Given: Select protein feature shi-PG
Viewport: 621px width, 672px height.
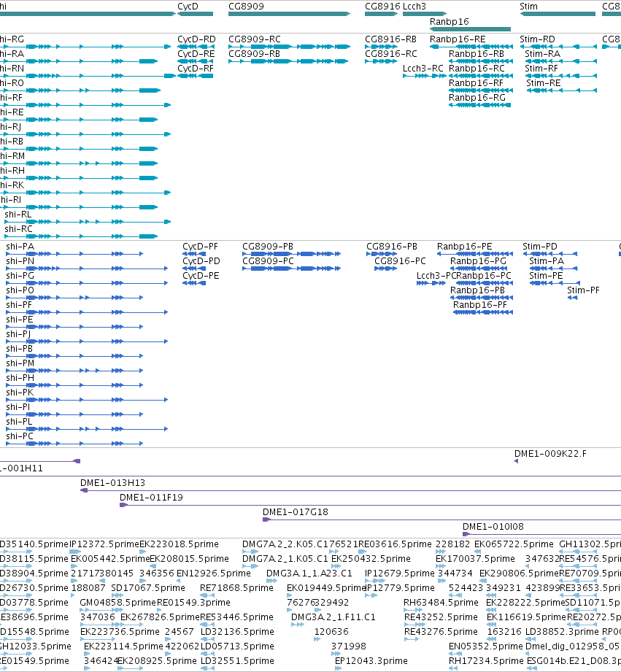Looking at the screenshot, I should tap(20, 276).
